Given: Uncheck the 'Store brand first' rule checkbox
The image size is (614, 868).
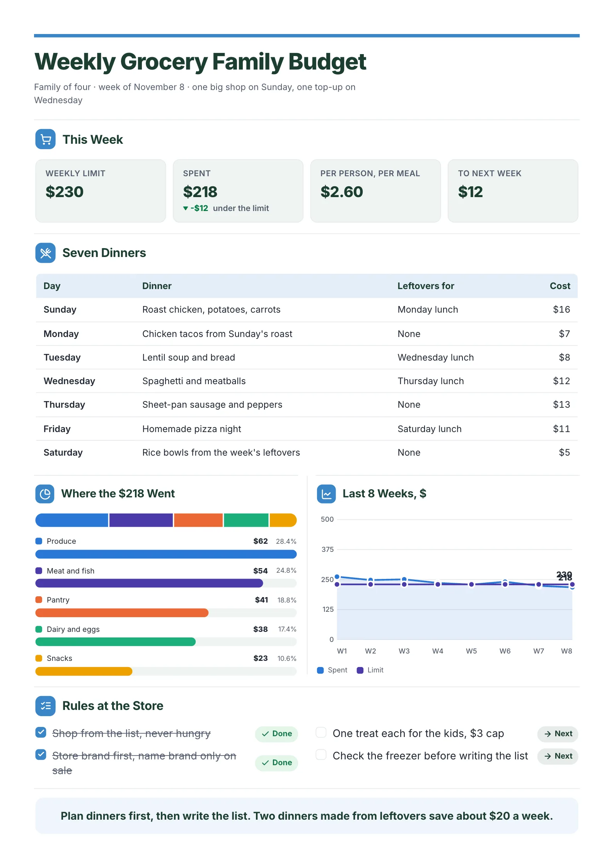Looking at the screenshot, I should point(41,755).
